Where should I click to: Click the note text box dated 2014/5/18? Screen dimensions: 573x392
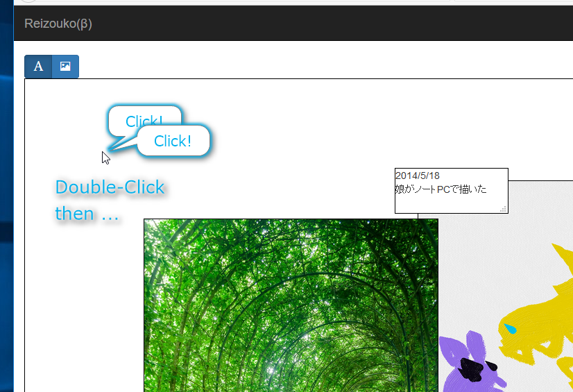coord(452,191)
